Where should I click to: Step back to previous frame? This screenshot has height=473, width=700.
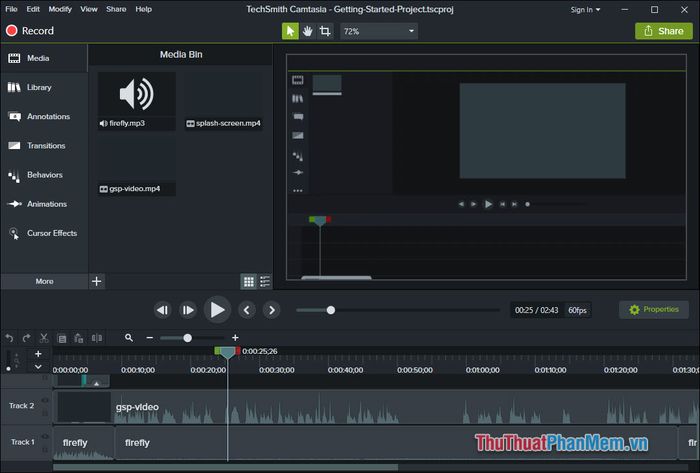coord(162,310)
